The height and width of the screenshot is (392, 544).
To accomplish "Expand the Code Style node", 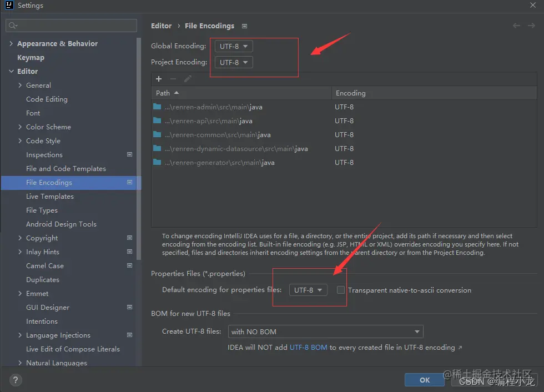I will 20,140.
